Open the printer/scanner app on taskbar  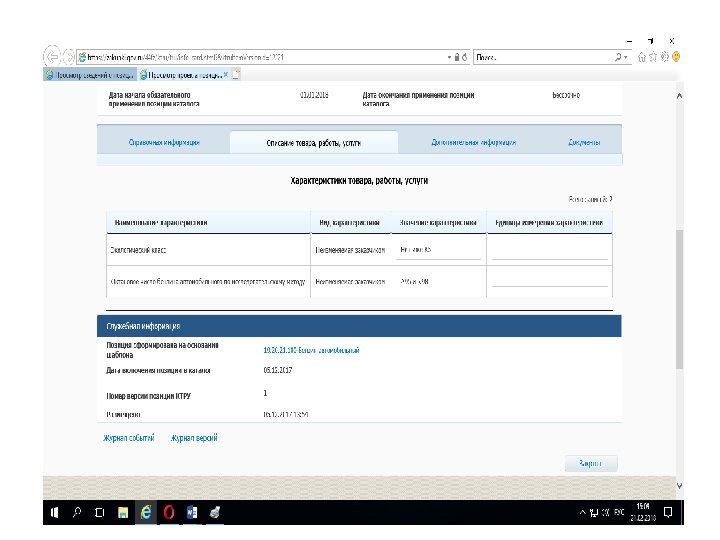pyautogui.click(x=215, y=512)
